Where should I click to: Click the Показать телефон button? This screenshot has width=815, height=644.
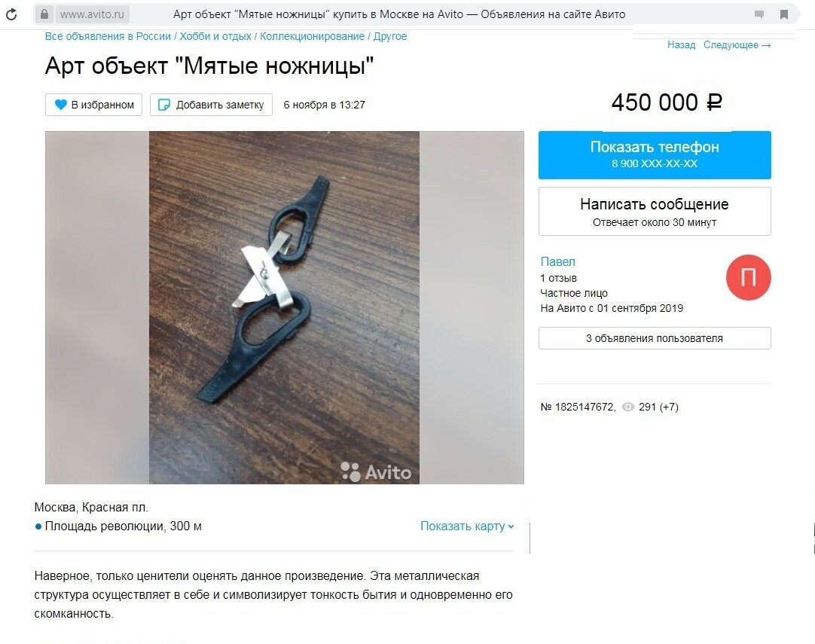pos(655,155)
